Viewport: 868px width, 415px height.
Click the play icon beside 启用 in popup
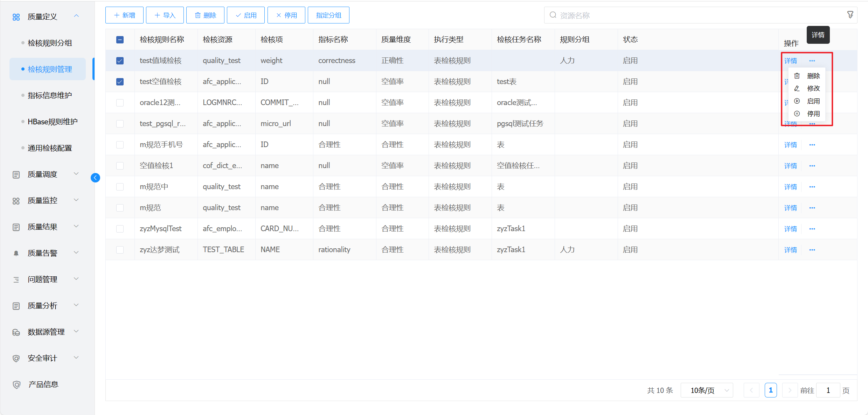(797, 101)
